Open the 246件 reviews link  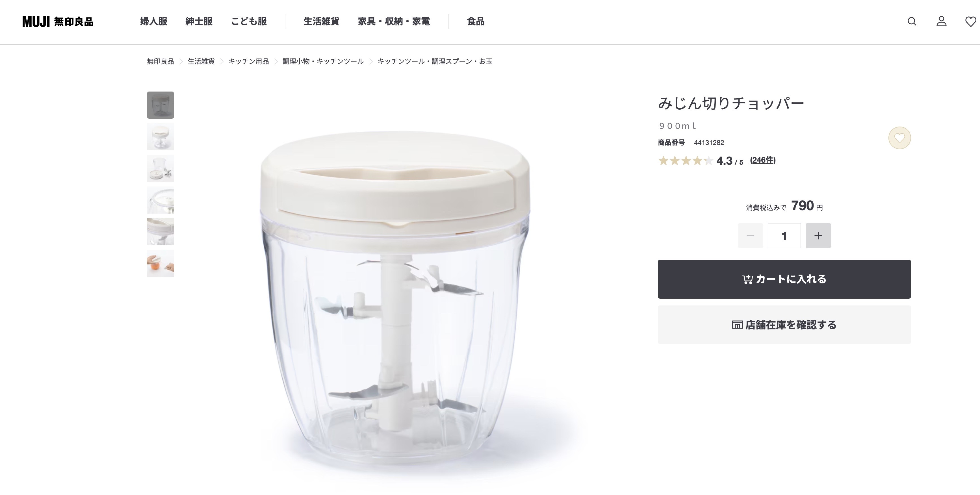[762, 160]
